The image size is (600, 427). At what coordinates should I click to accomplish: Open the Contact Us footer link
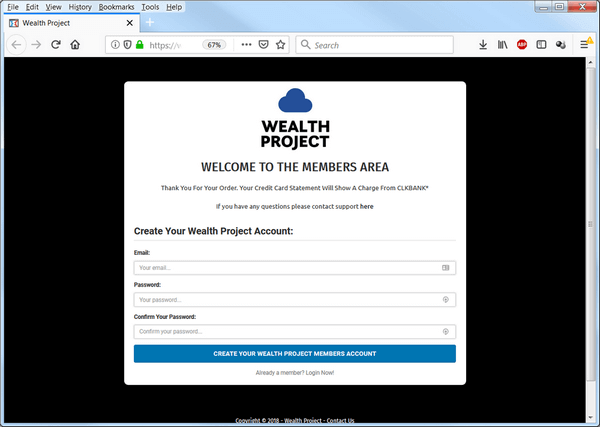point(340,420)
